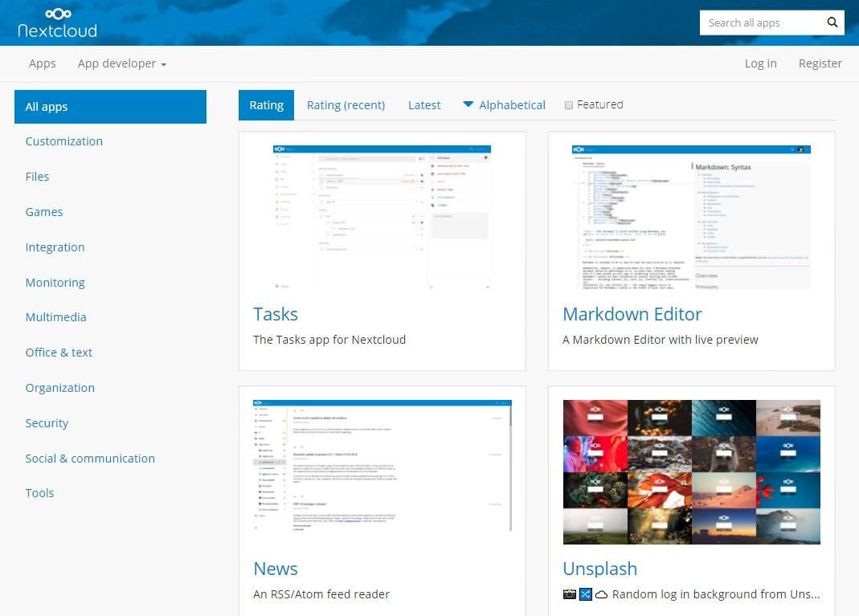Open the Social & communication category
The image size is (859, 616).
90,459
